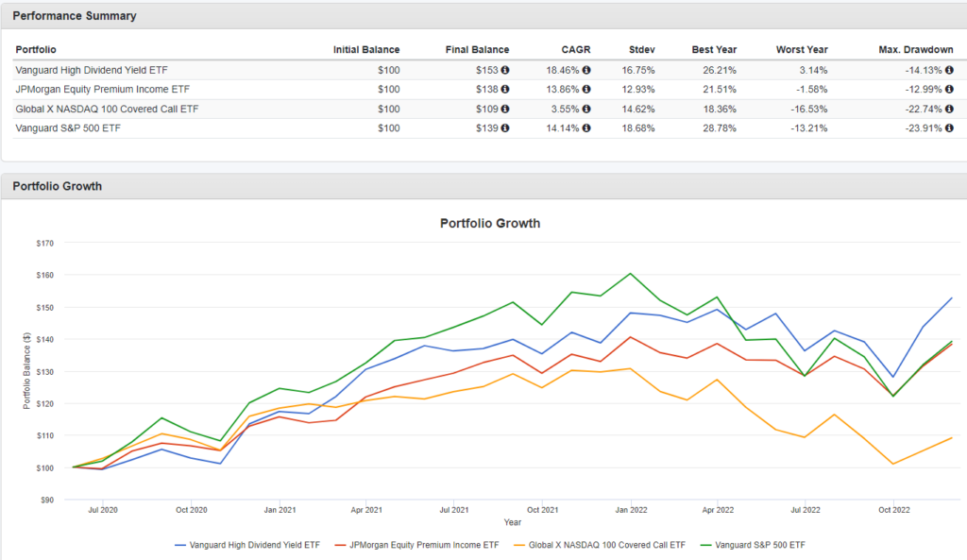Click the Oct 2022 x-axis label
The image size is (967, 560).
click(894, 510)
